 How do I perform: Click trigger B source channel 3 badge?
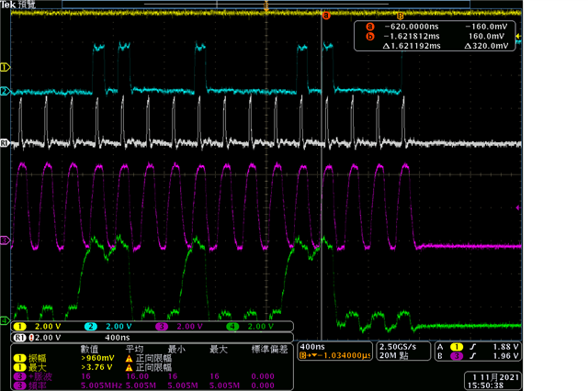pyautogui.click(x=457, y=356)
